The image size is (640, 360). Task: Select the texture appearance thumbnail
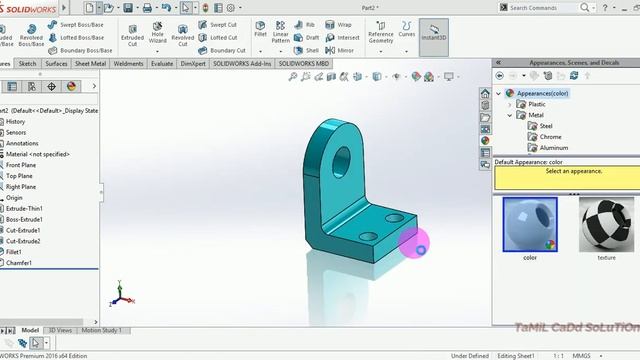pyautogui.click(x=607, y=225)
